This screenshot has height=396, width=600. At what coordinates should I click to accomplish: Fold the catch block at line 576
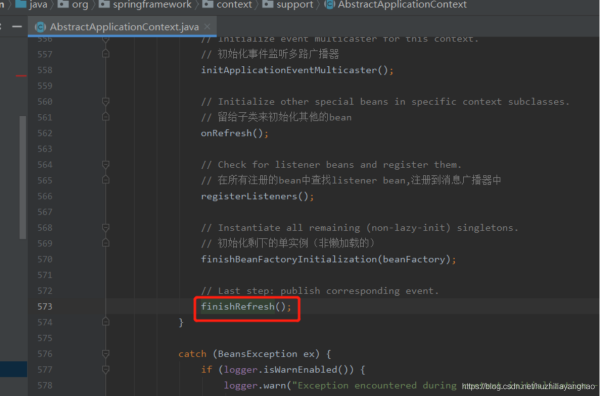point(106,354)
